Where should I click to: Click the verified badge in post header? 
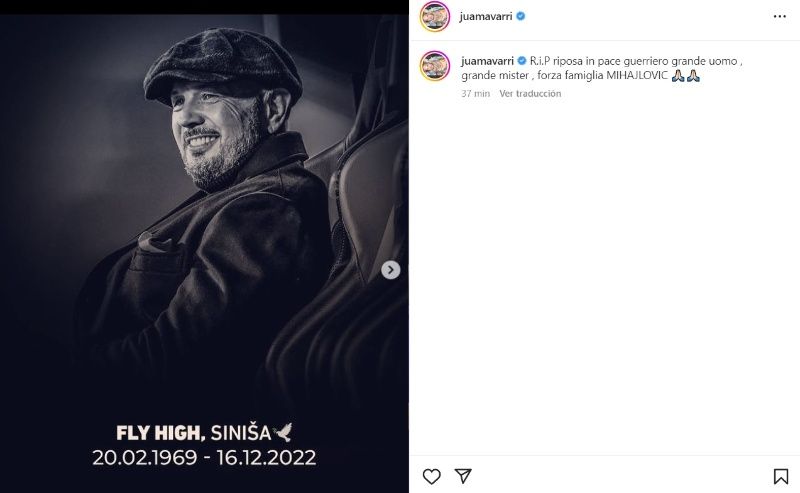click(x=521, y=16)
